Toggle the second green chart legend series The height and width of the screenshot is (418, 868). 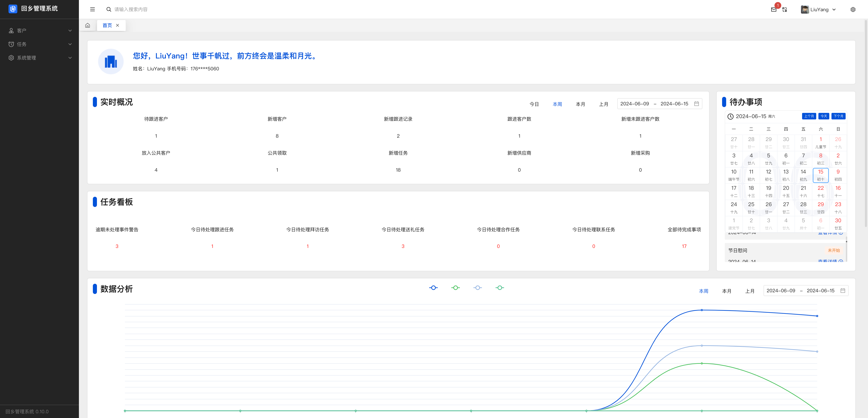[456, 288]
